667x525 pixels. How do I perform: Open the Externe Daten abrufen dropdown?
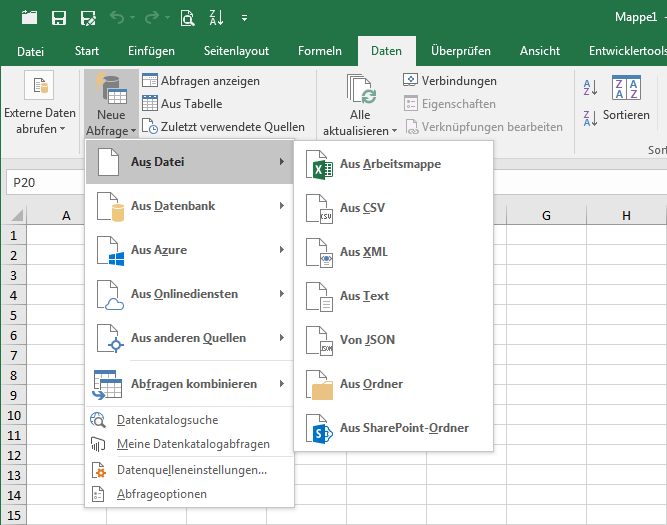(x=40, y=103)
